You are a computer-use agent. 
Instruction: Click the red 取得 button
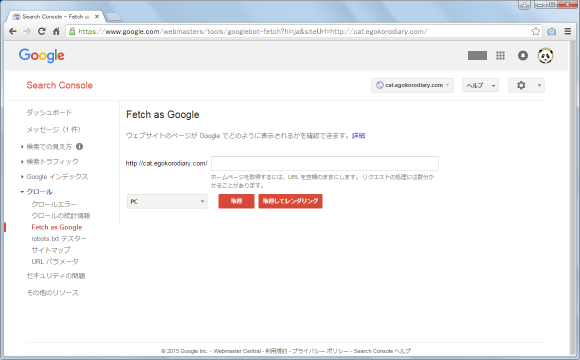point(236,201)
